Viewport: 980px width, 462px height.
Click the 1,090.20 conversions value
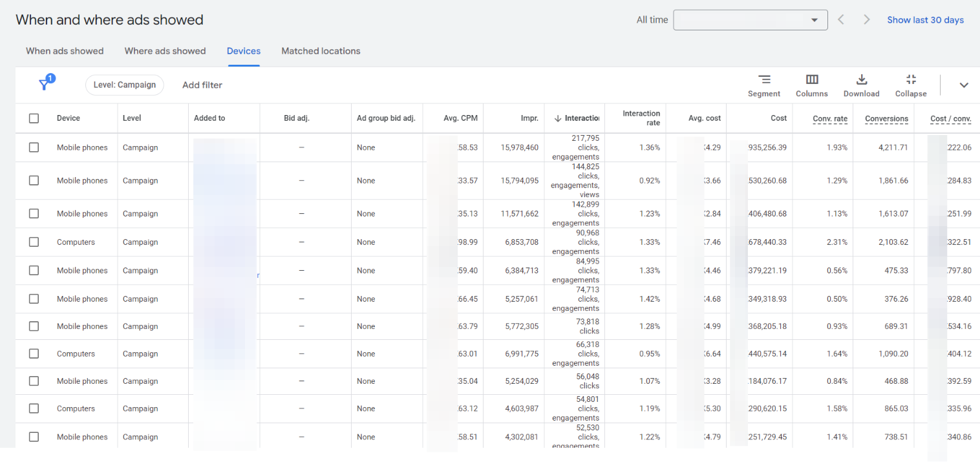pyautogui.click(x=893, y=353)
